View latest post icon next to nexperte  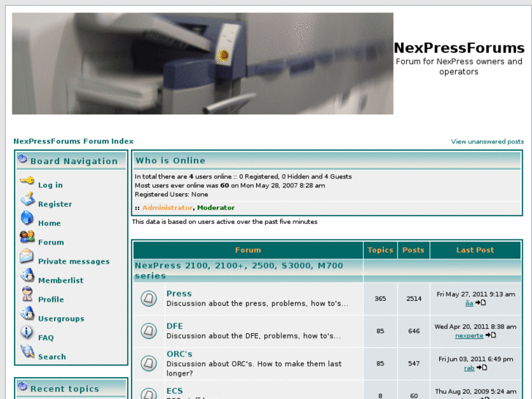click(x=490, y=335)
